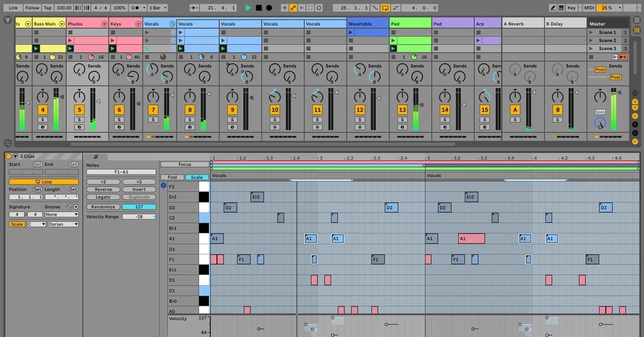Image resolution: width=644 pixels, height=337 pixels.
Task: Click the tempo field showing 100.00
Action: [64, 8]
